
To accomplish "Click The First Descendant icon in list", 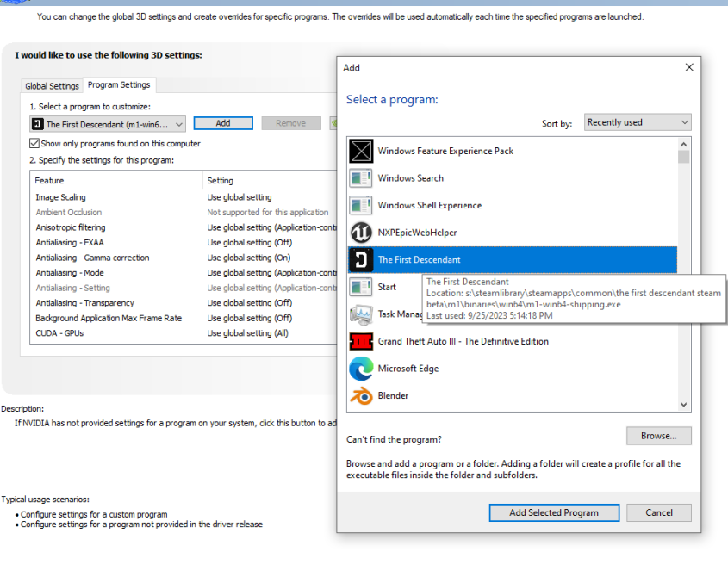I will (360, 260).
